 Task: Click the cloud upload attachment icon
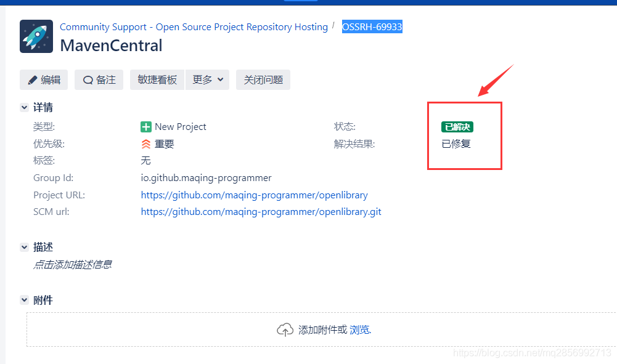click(x=285, y=330)
